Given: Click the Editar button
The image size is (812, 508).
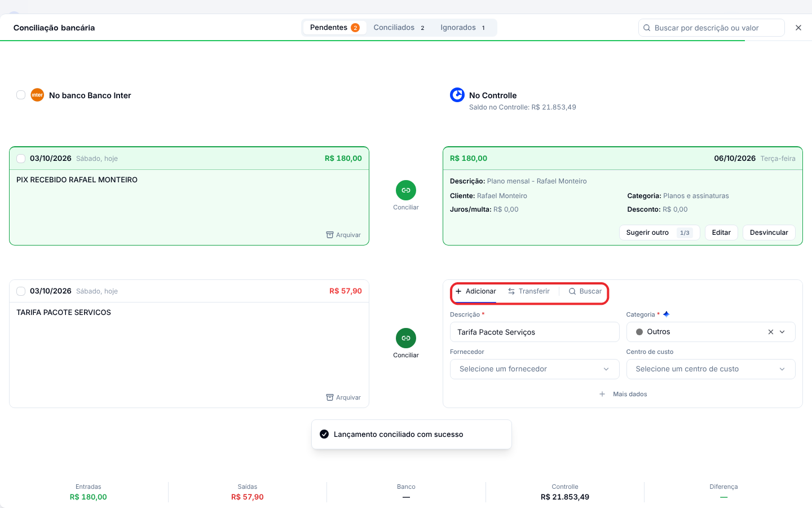Looking at the screenshot, I should [721, 233].
